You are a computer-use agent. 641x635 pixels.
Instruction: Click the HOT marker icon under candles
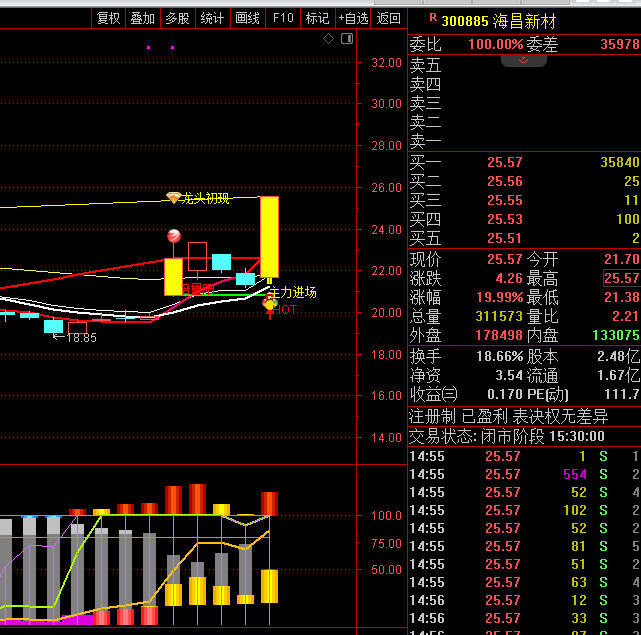pos(270,307)
